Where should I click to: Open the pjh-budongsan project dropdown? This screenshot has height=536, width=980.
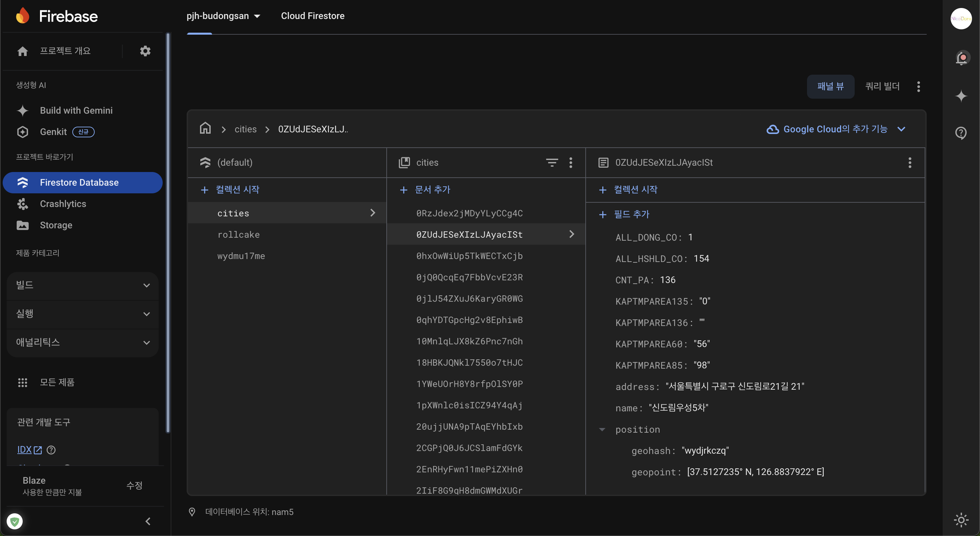pos(223,16)
